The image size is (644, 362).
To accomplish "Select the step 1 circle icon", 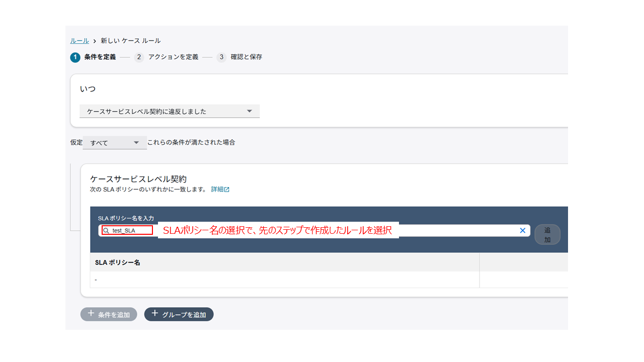I will point(75,57).
